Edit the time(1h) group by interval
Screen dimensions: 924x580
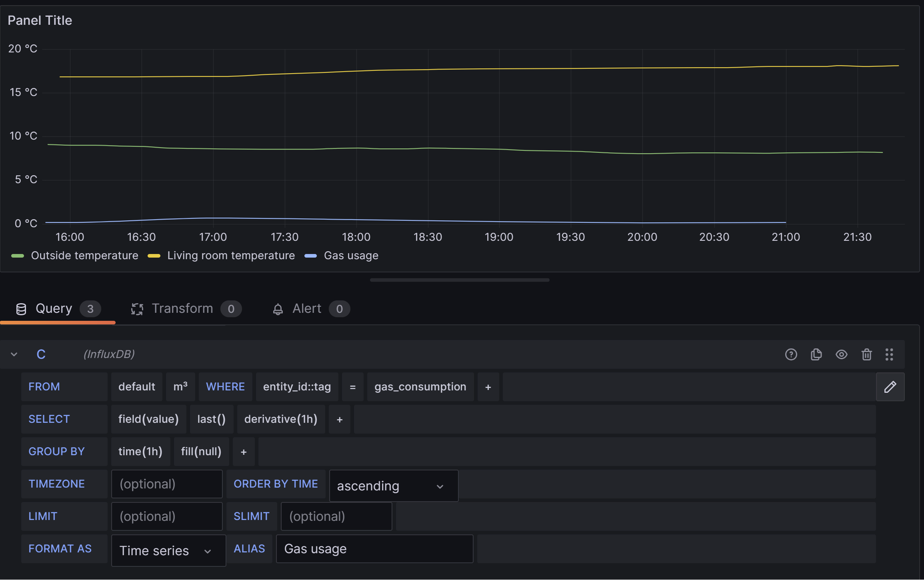[140, 452]
